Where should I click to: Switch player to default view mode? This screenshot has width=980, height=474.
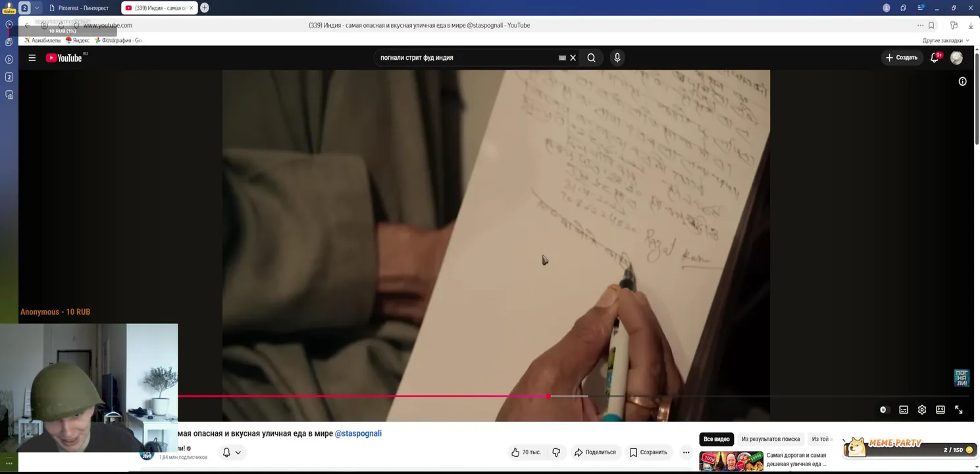pos(941,409)
